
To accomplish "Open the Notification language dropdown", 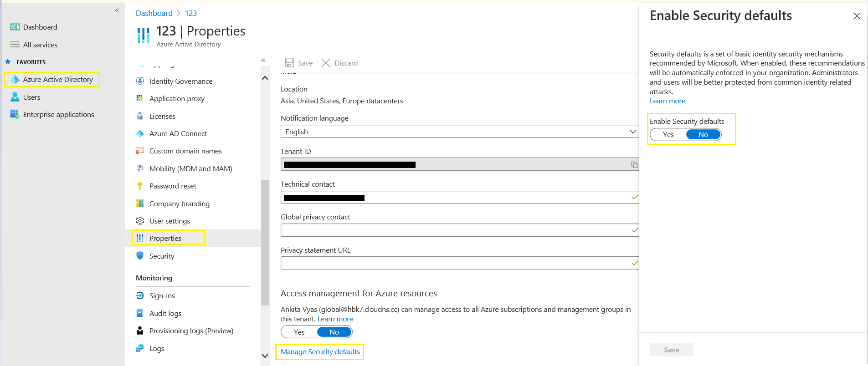I will (459, 132).
